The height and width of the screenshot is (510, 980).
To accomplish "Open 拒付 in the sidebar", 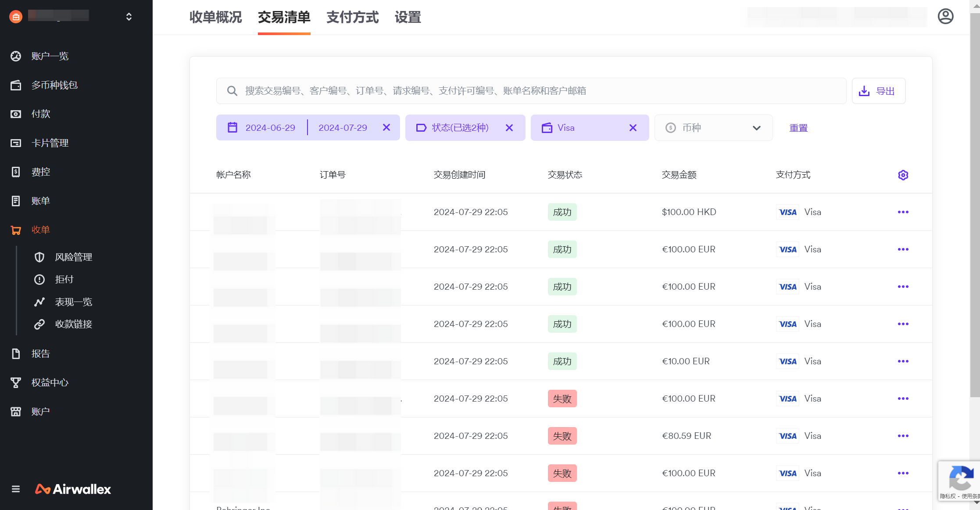I will coord(64,280).
